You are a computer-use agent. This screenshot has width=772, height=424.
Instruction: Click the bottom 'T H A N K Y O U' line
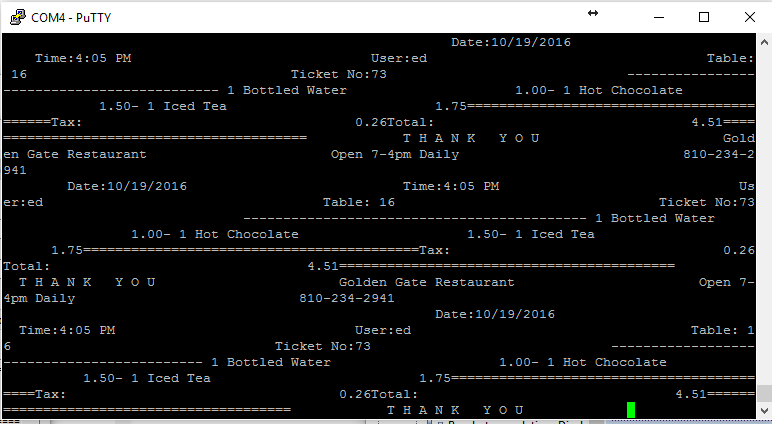point(455,410)
